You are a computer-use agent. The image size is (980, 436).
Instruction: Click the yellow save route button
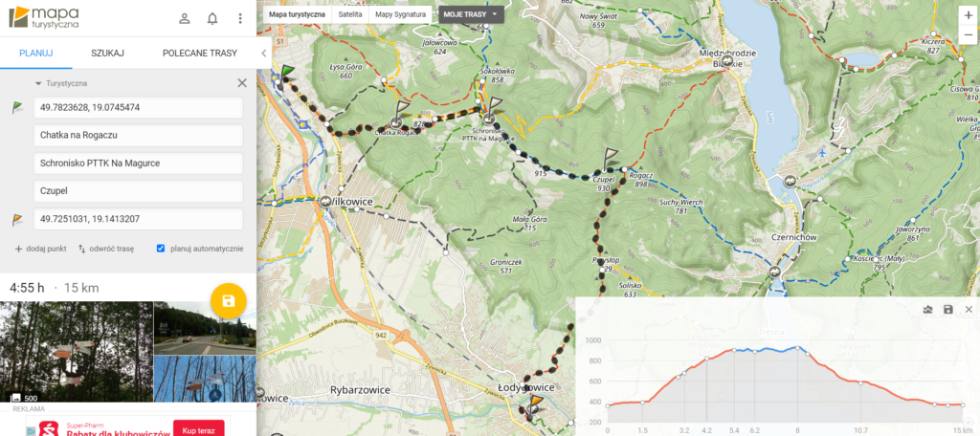(x=228, y=300)
